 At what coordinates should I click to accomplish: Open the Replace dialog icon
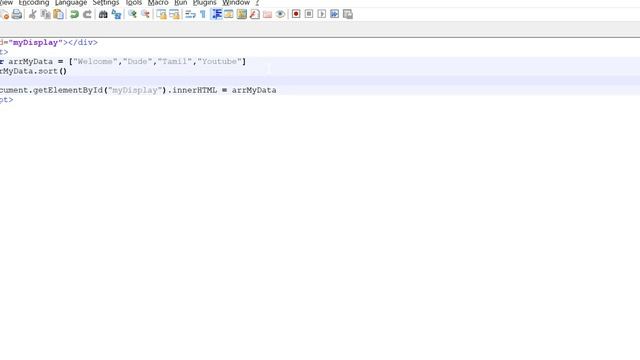(x=116, y=14)
